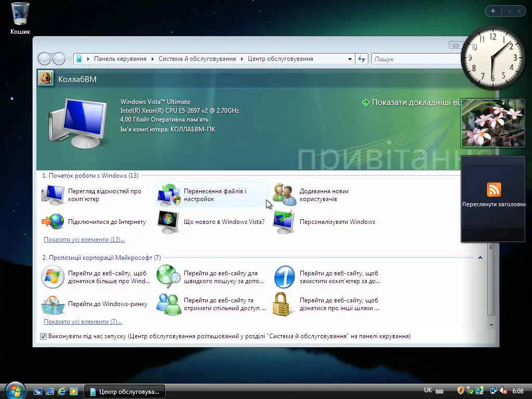
Task: Toggle Виконувати під час запуску checkbox
Action: click(44, 336)
